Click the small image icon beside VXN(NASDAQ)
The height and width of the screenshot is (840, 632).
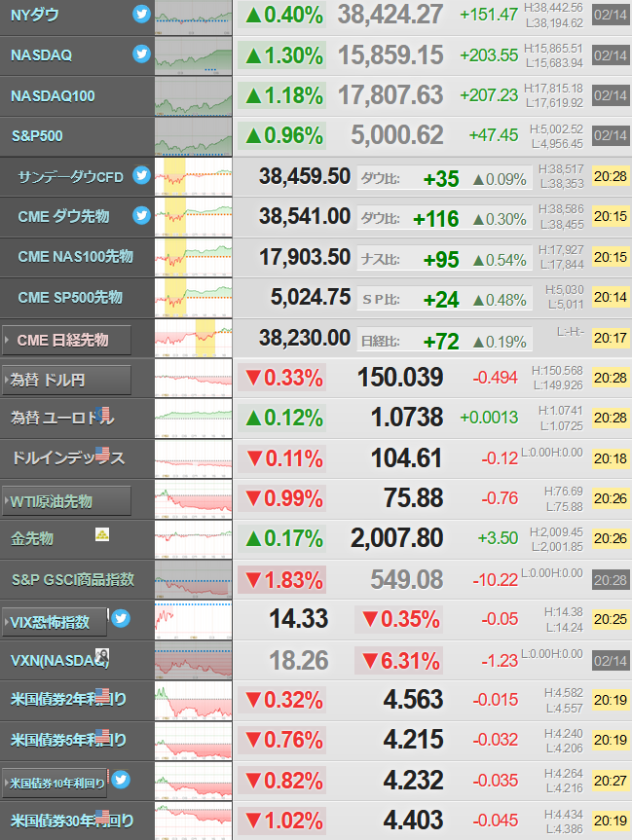pyautogui.click(x=102, y=656)
